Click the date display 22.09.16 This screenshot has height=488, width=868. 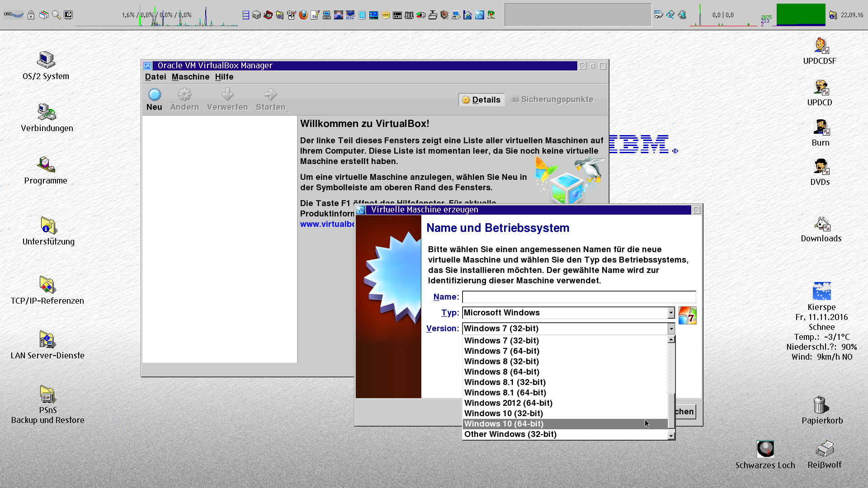click(852, 15)
